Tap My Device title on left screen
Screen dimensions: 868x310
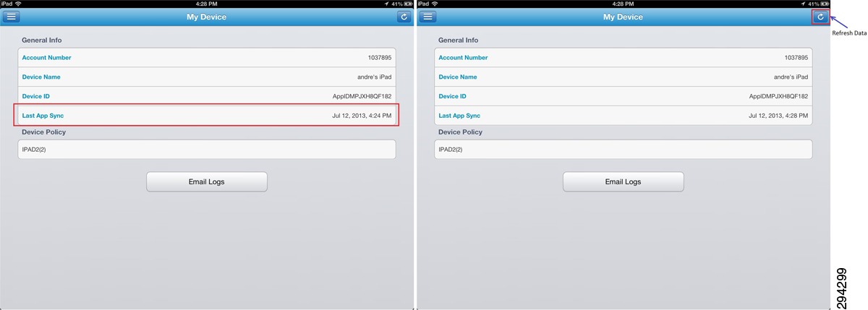207,17
